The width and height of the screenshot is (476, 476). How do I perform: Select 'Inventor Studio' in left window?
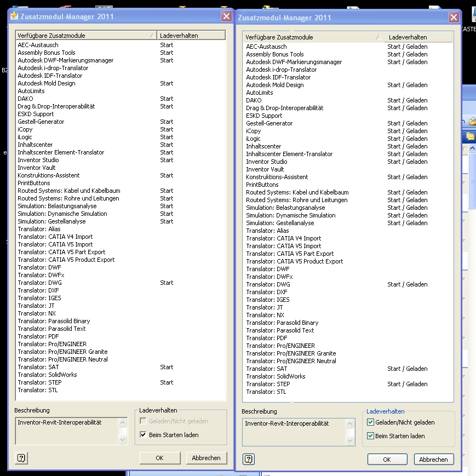(38, 160)
